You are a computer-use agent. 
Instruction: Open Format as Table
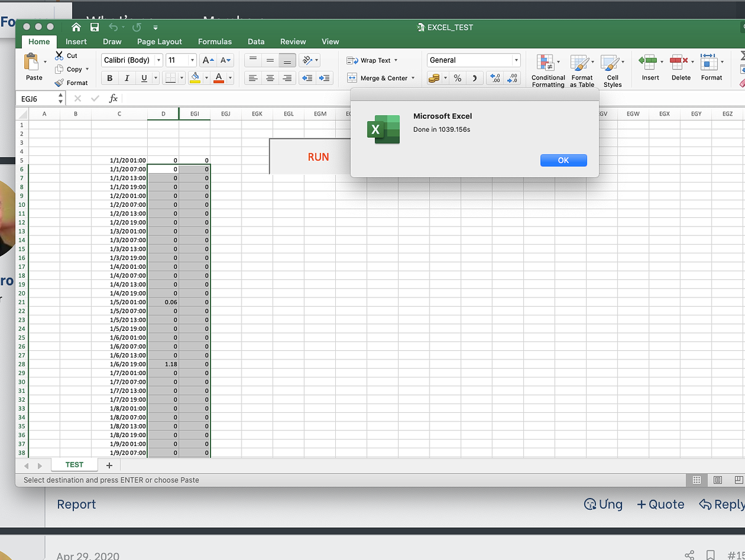[582, 70]
